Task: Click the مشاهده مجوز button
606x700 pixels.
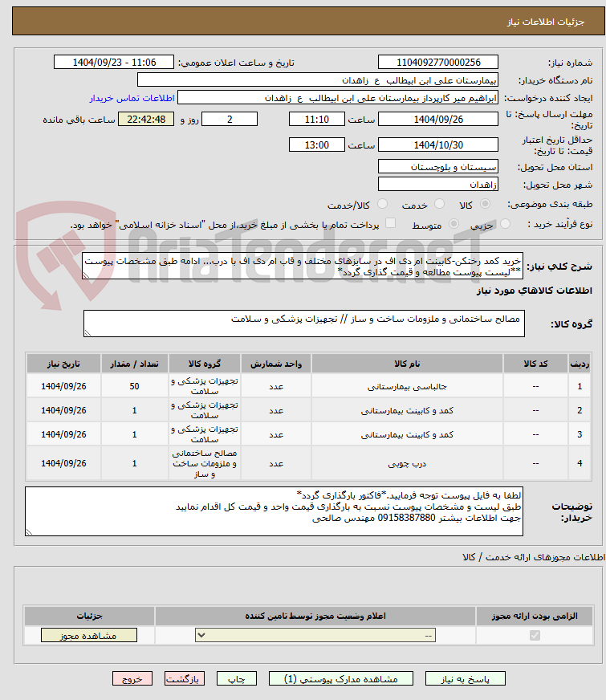Action: 89,636
